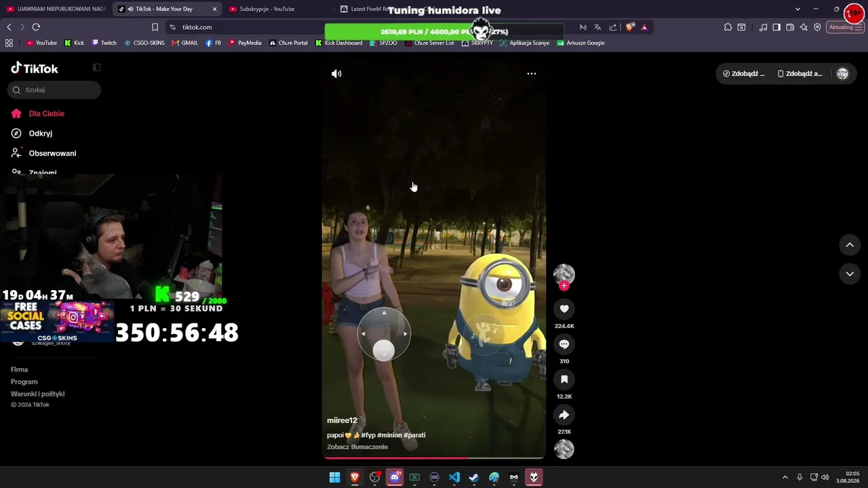Switch to the Subskrypcje - YouTube tab
The height and width of the screenshot is (488, 868).
[267, 9]
